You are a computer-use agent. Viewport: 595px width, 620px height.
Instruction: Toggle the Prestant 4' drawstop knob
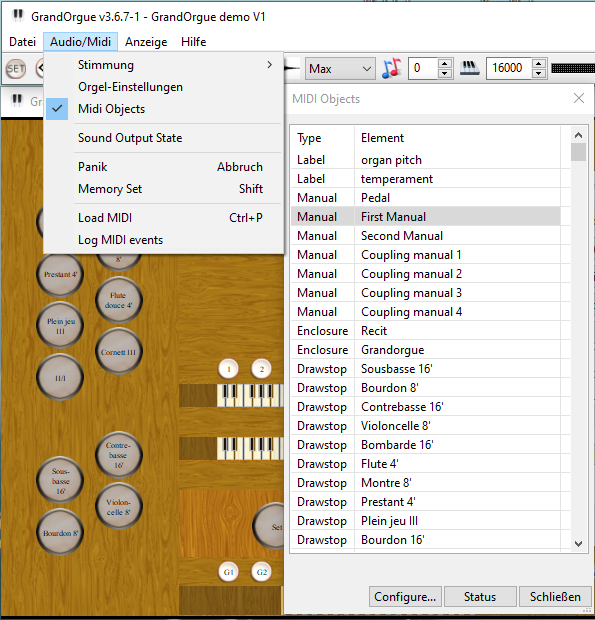coord(60,274)
